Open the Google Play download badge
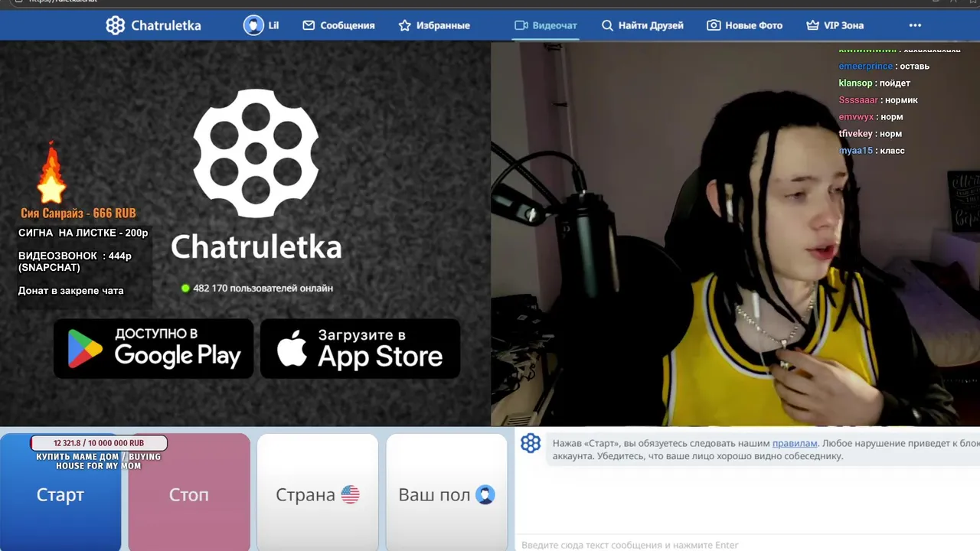The image size is (980, 551). tap(153, 348)
